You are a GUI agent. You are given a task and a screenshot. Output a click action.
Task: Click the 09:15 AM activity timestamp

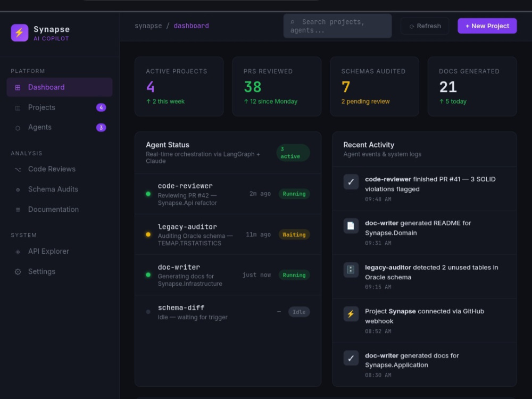pyautogui.click(x=378, y=287)
